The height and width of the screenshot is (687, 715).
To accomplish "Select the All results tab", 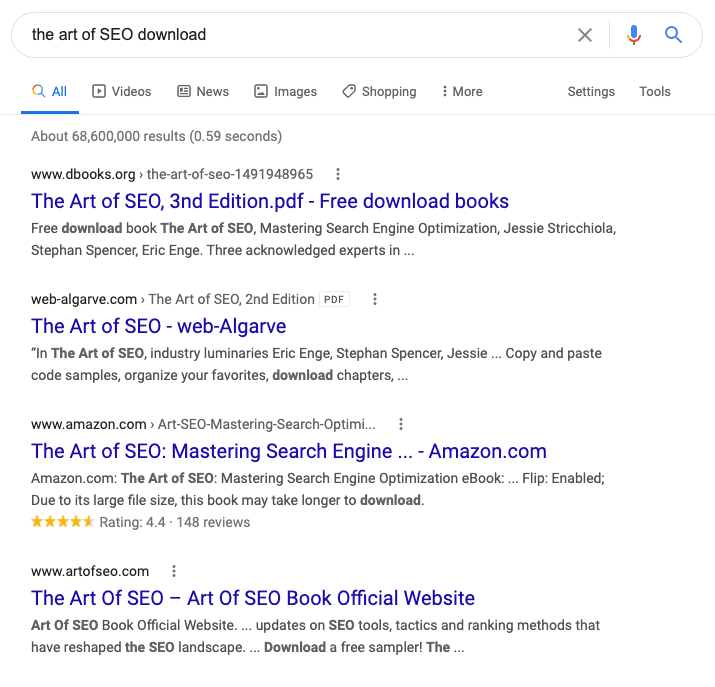I will 50,92.
